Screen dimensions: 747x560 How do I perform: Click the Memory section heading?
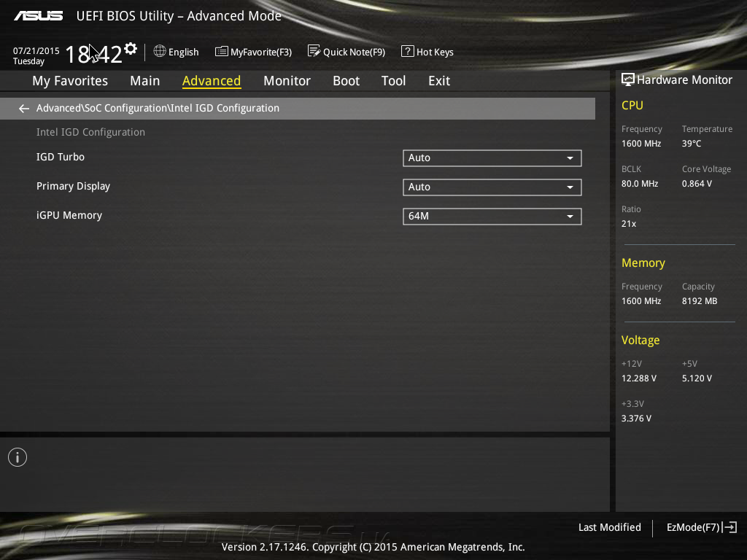643,262
